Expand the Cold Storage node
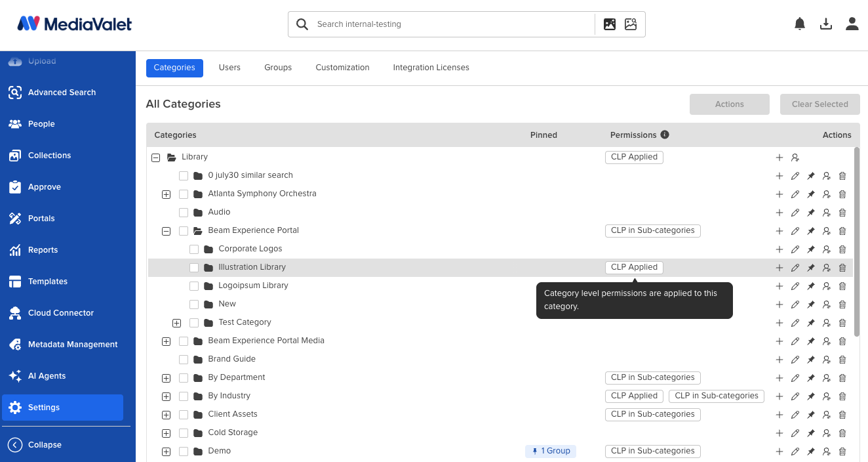 click(x=166, y=433)
